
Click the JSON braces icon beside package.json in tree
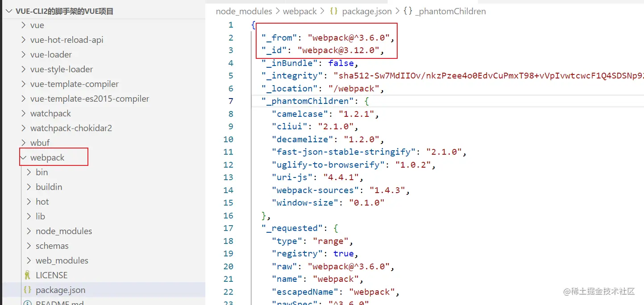click(x=27, y=290)
